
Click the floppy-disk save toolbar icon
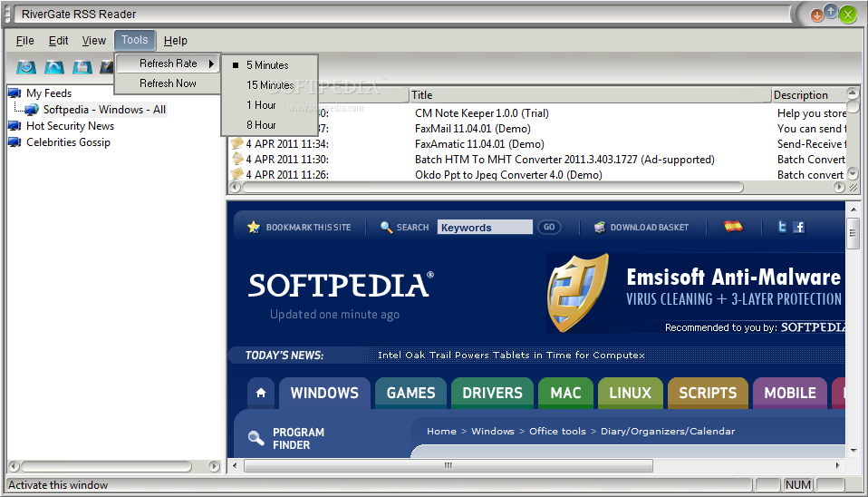click(82, 67)
